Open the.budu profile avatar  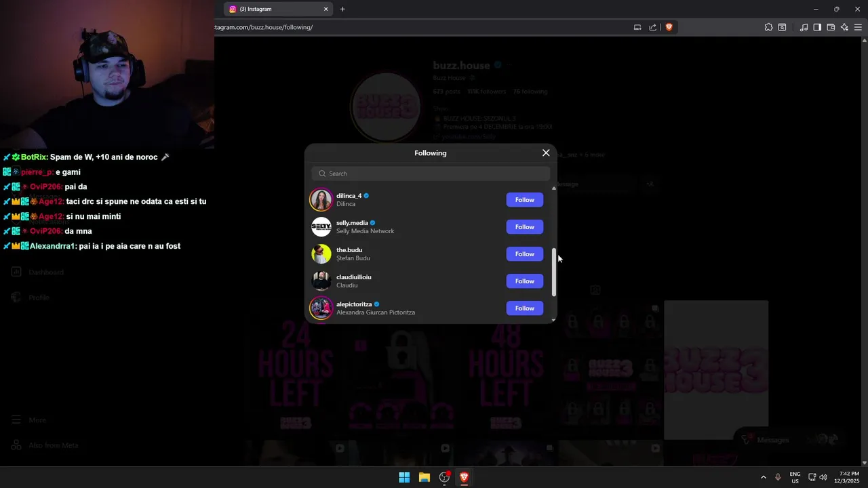click(x=321, y=254)
